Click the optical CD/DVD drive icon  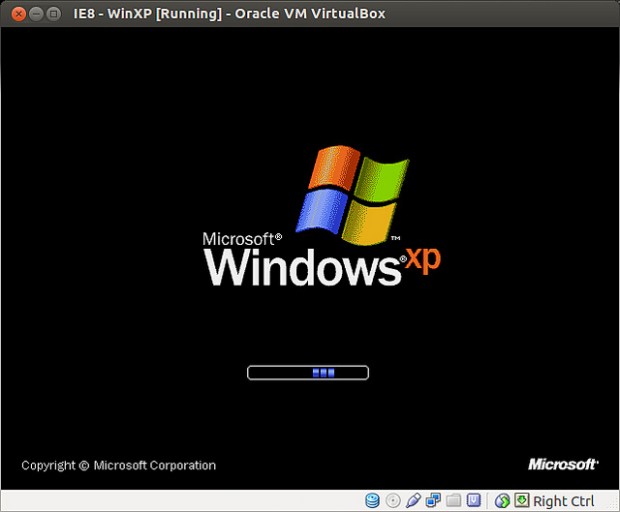click(393, 501)
